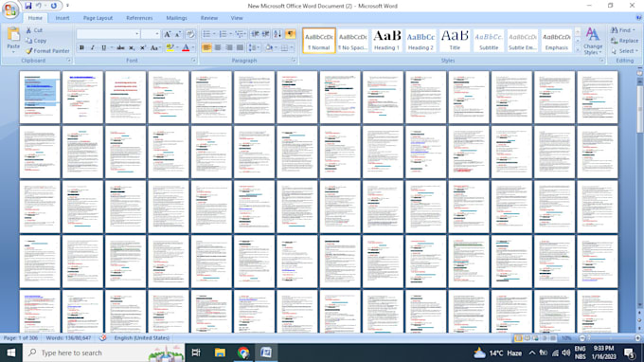Justify the paragraph text
The height and width of the screenshot is (362, 644).
tap(240, 48)
